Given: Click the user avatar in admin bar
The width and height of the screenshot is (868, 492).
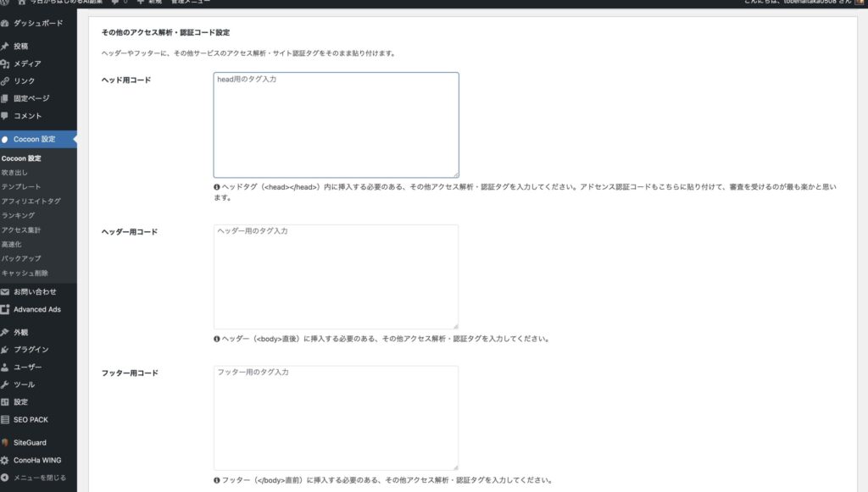Looking at the screenshot, I should coord(860,3).
